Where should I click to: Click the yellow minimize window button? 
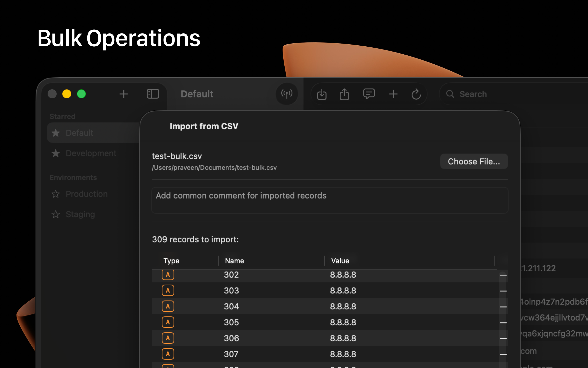click(67, 94)
